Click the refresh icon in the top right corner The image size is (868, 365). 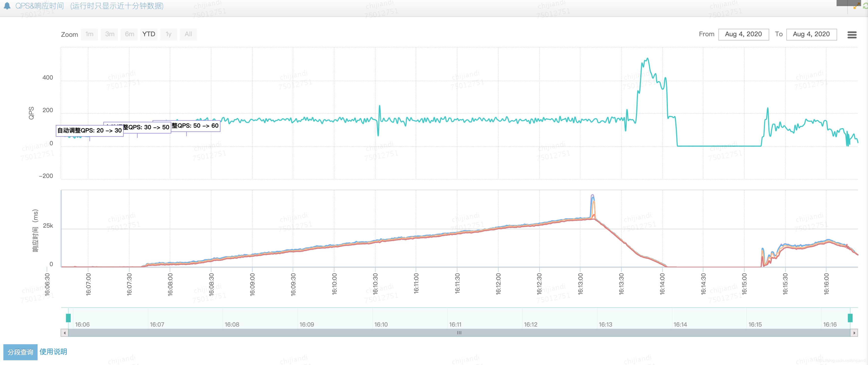865,6
